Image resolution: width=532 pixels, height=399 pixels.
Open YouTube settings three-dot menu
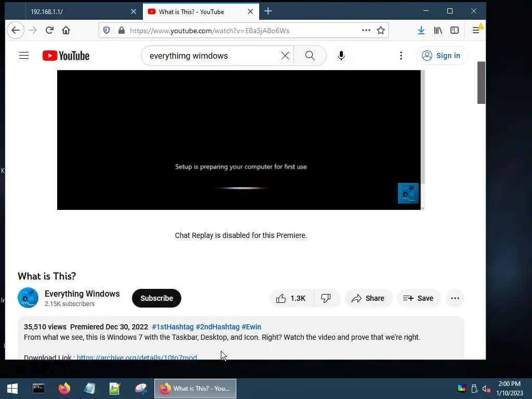401,56
